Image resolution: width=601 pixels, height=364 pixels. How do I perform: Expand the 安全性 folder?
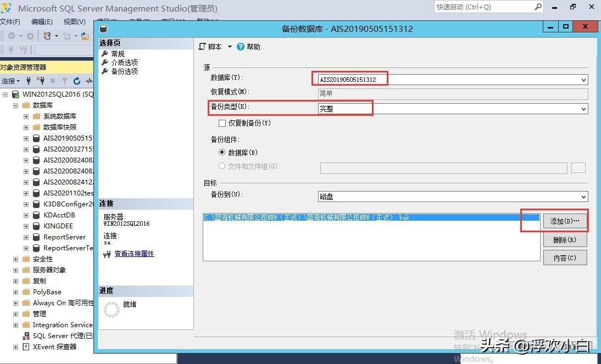point(16,259)
